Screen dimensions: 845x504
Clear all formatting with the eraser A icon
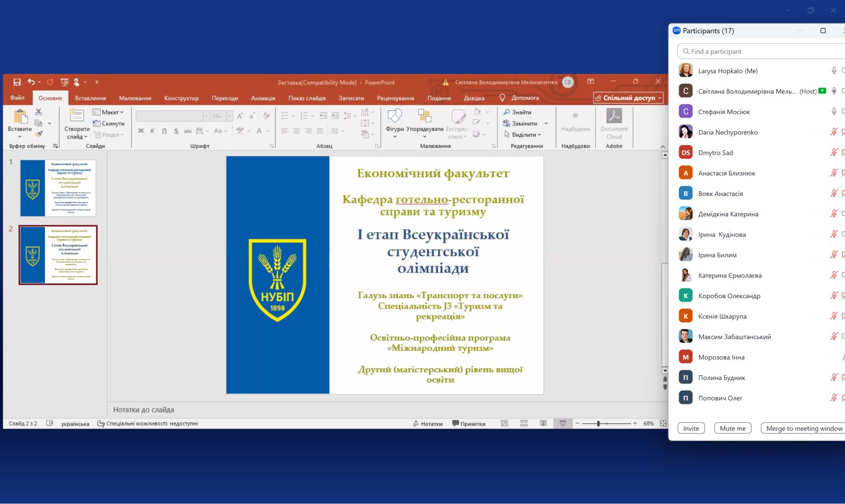click(267, 116)
